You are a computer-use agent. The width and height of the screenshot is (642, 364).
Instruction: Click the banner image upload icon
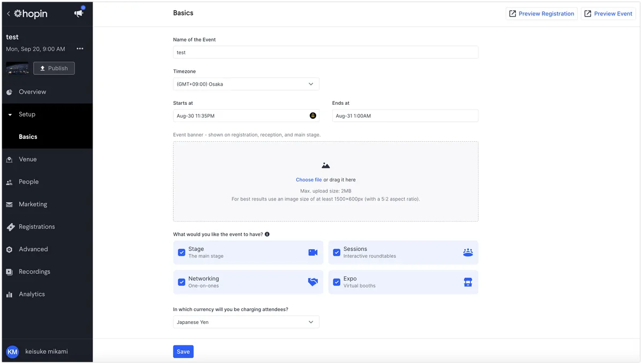click(x=326, y=166)
